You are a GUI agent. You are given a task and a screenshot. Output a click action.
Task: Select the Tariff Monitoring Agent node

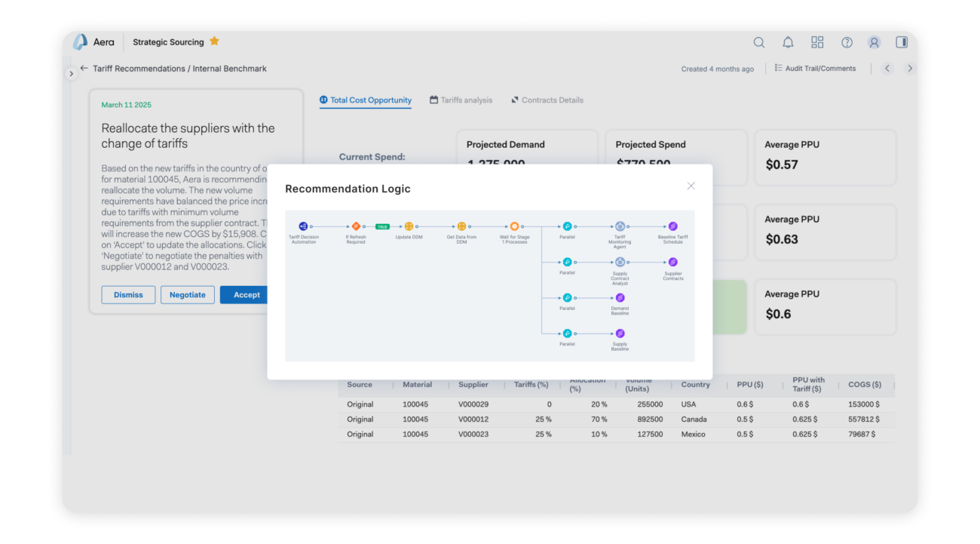(x=620, y=226)
